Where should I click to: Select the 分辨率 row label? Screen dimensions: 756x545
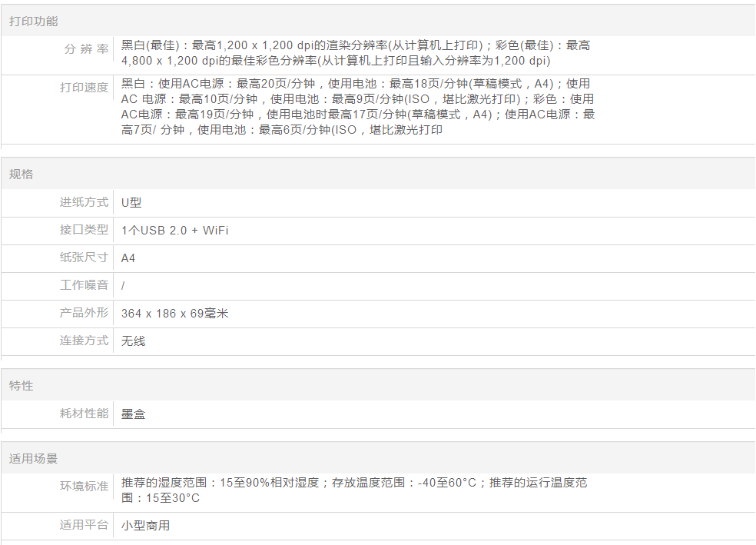click(x=86, y=49)
